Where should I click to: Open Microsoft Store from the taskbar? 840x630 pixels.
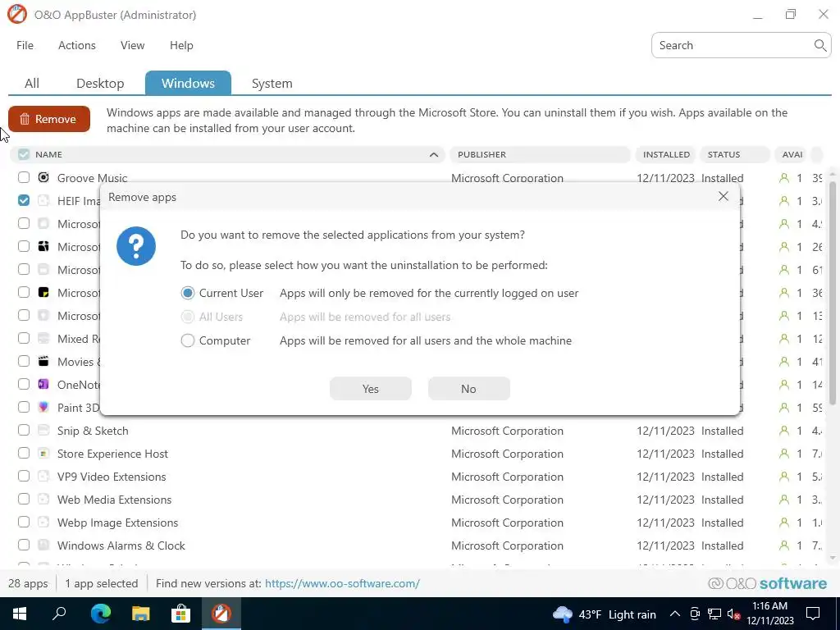pos(181,614)
